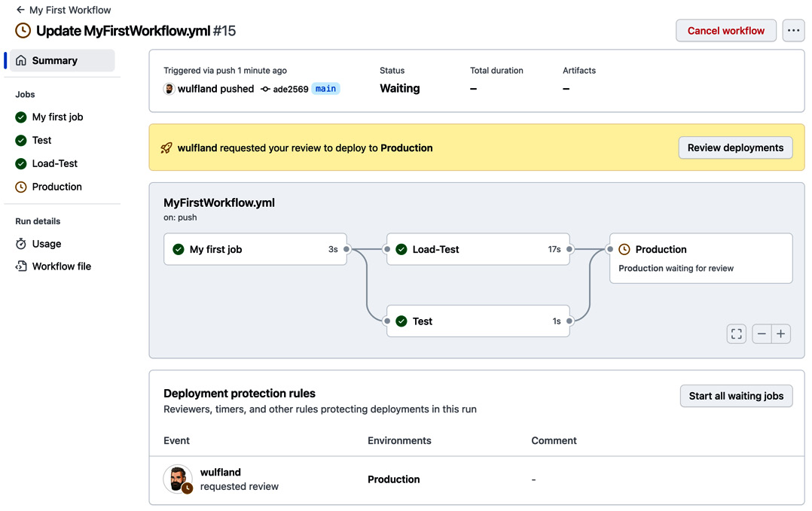This screenshot has width=812, height=511.
Task: Select the Load-Test node in workflow graph
Action: point(478,249)
